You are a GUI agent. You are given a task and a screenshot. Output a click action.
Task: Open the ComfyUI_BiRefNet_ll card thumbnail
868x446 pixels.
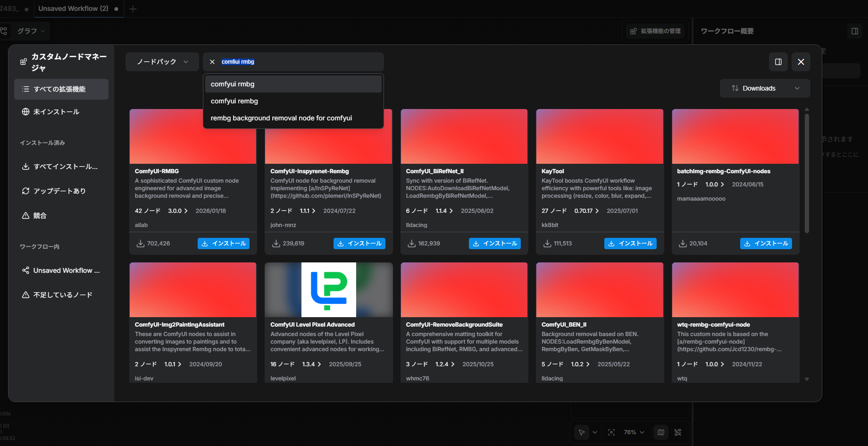coord(464,137)
